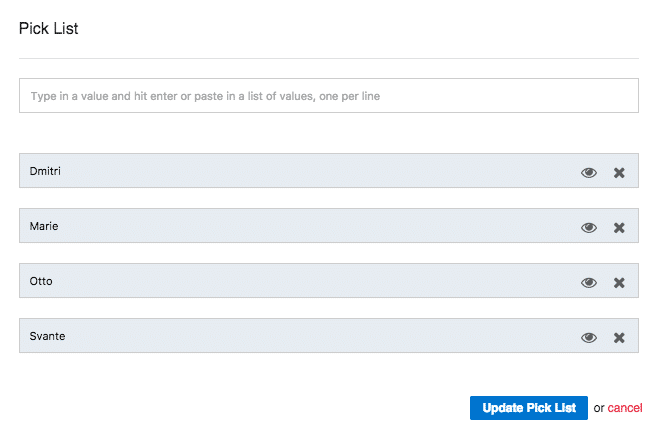The height and width of the screenshot is (440, 658).
Task: Remove the Otto entry from the list
Action: tap(619, 282)
